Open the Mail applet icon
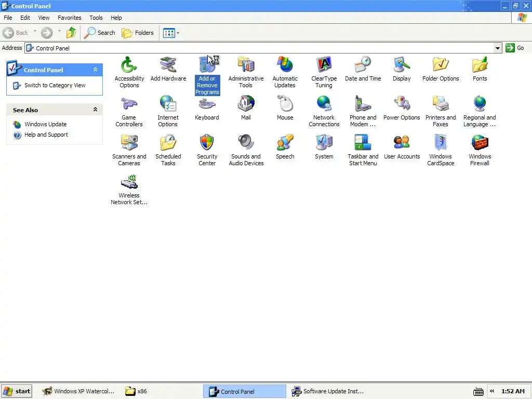Image resolution: width=532 pixels, height=399 pixels. click(x=246, y=103)
